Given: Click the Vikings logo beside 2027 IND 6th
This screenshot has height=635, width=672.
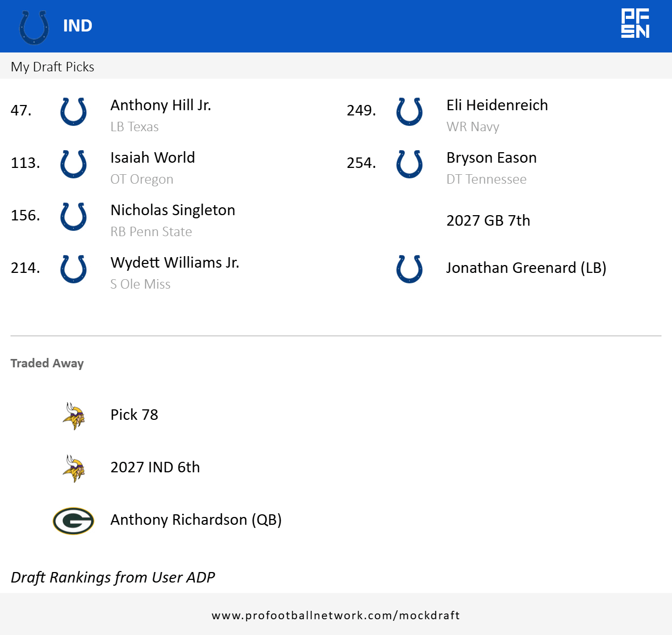Looking at the screenshot, I should [x=73, y=468].
